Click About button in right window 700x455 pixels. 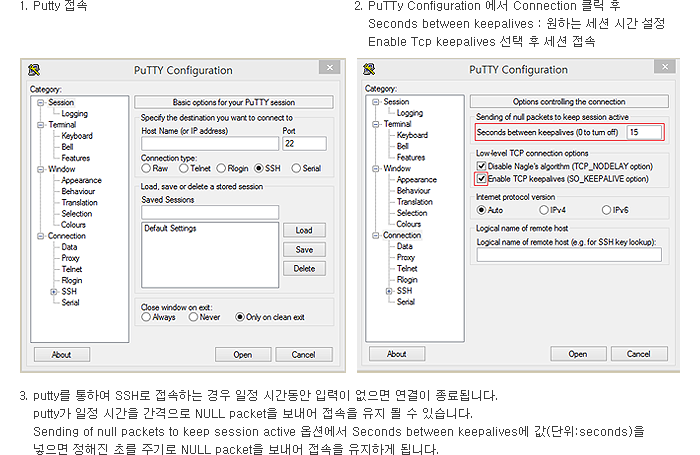(x=397, y=354)
